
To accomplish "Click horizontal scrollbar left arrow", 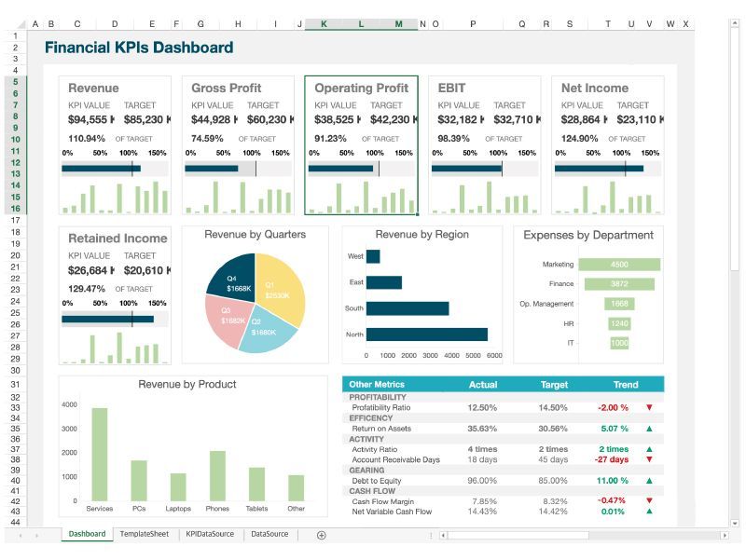I will pos(443,535).
